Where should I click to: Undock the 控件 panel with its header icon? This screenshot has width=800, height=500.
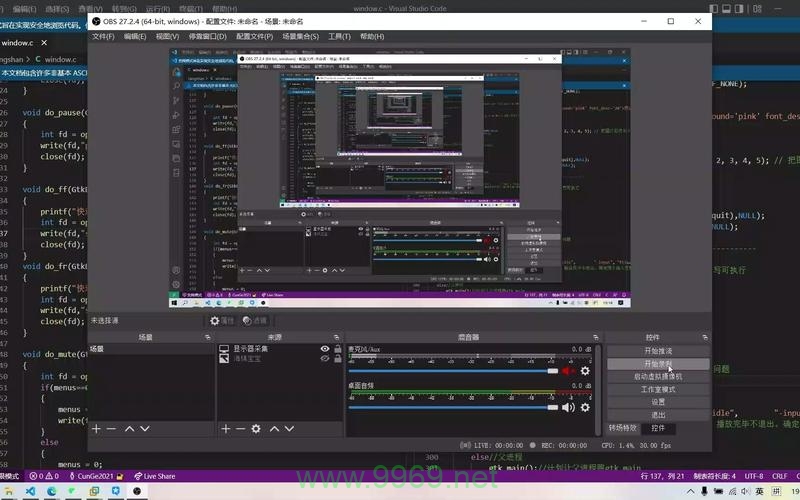[x=705, y=337]
